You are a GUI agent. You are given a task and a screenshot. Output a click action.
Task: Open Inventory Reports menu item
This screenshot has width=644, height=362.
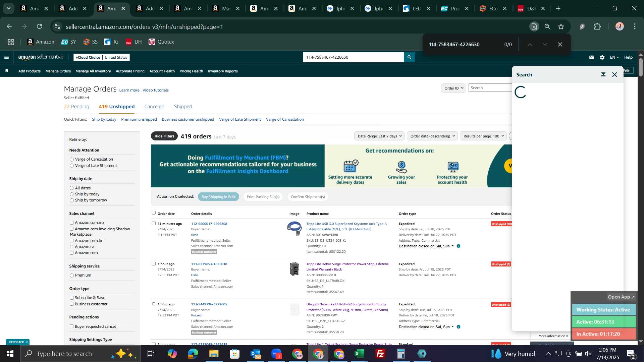[x=223, y=71]
